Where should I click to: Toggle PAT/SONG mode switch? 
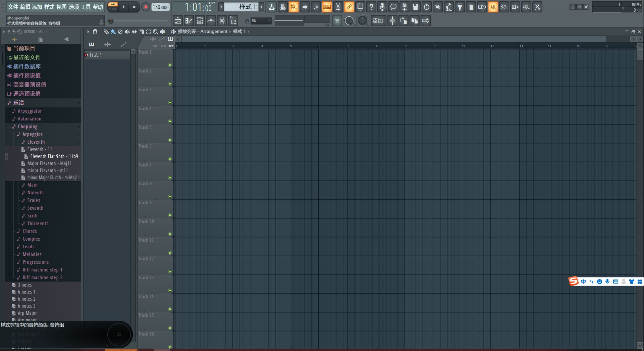point(113,7)
